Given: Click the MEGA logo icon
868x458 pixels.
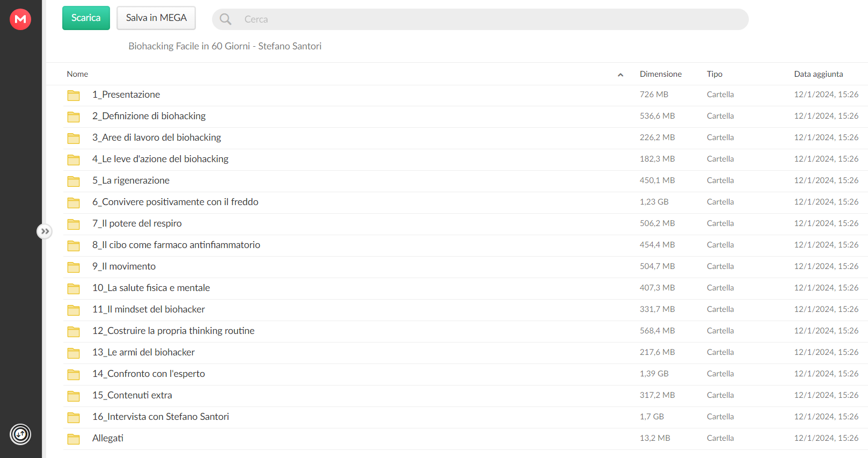Looking at the screenshot, I should [x=20, y=19].
